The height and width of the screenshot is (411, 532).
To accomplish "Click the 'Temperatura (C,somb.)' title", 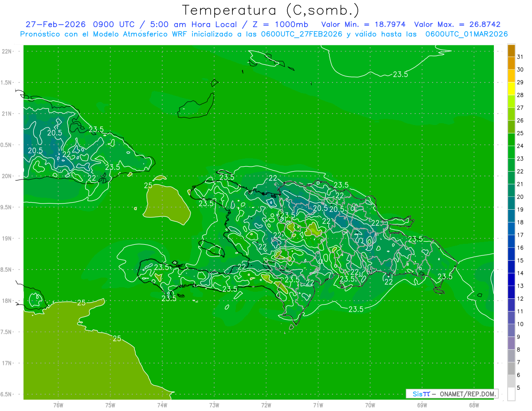I will pos(271,10).
